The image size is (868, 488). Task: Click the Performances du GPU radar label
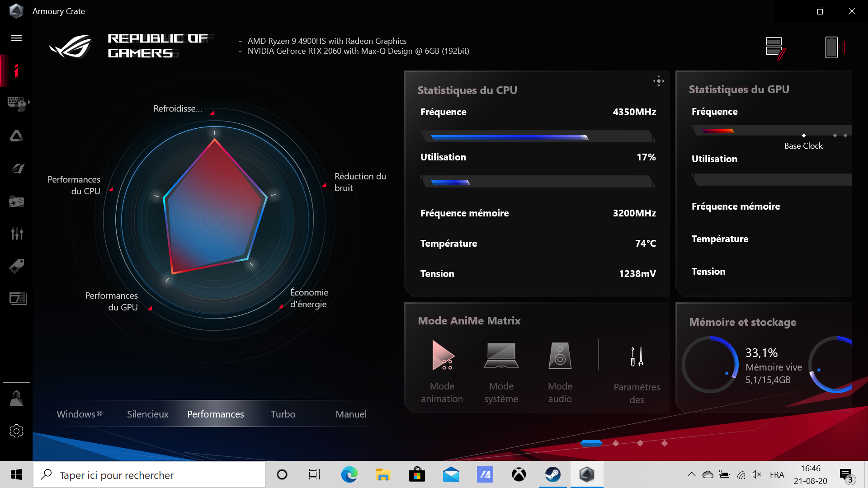tap(112, 301)
